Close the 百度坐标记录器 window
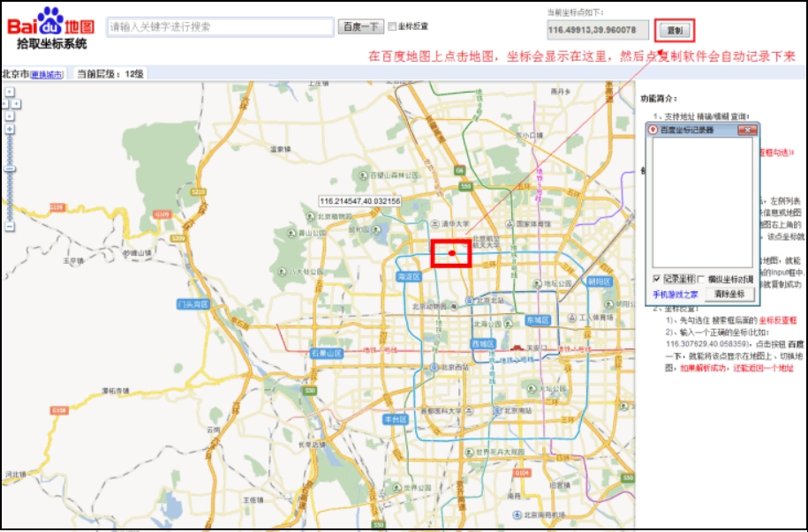The height and width of the screenshot is (532, 808). pos(747,130)
